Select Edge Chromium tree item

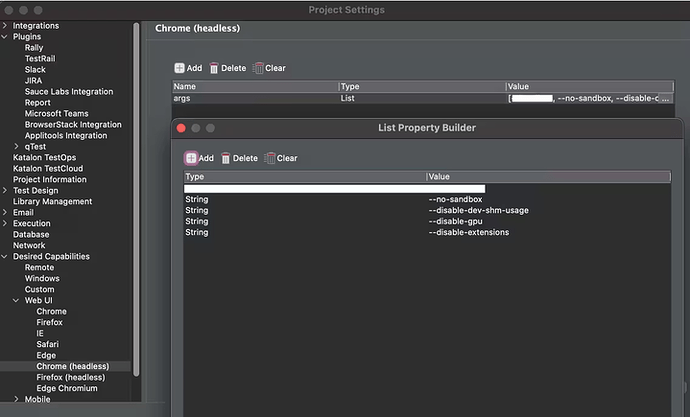(x=67, y=388)
